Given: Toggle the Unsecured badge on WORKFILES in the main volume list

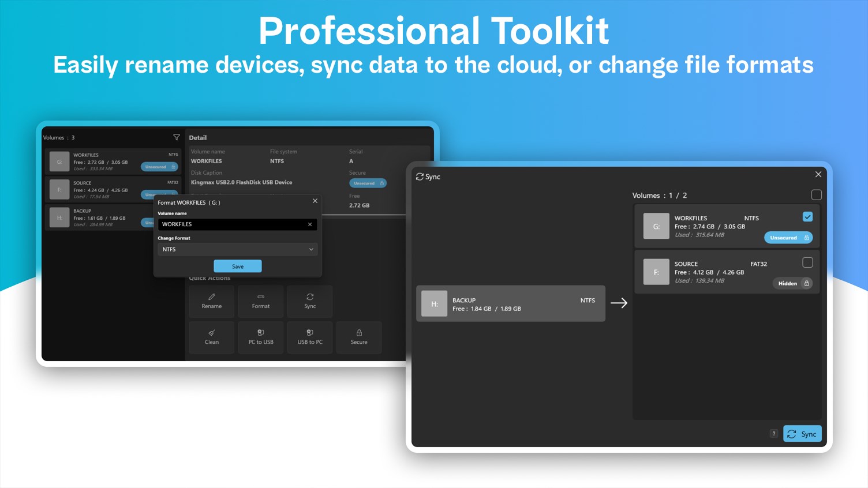Looking at the screenshot, I should [x=159, y=167].
